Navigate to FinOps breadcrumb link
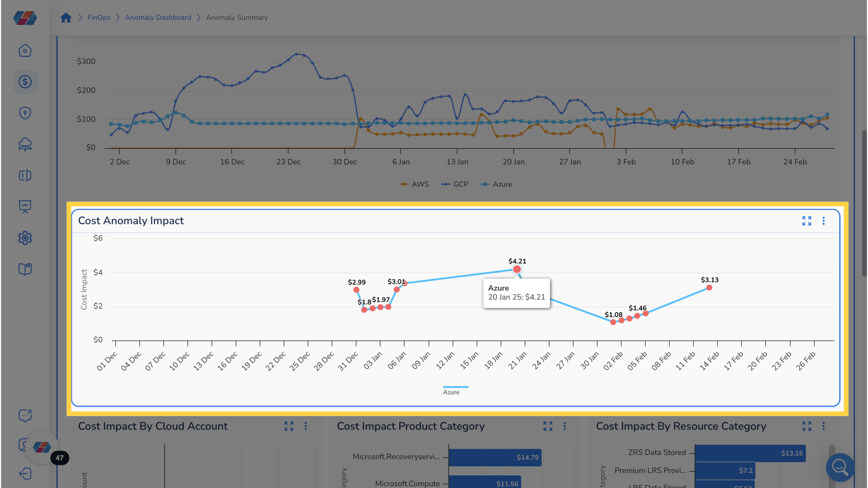The width and height of the screenshot is (868, 488). (99, 17)
